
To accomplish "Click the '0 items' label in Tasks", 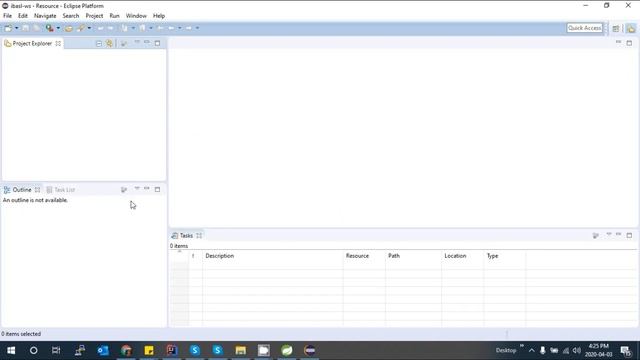I will pos(179,246).
